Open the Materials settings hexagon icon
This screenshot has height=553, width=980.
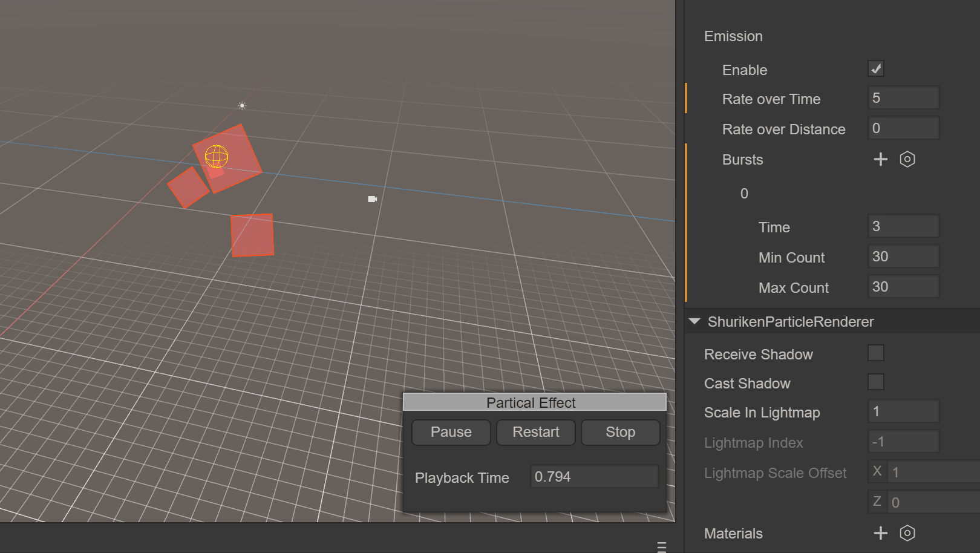pos(907,533)
